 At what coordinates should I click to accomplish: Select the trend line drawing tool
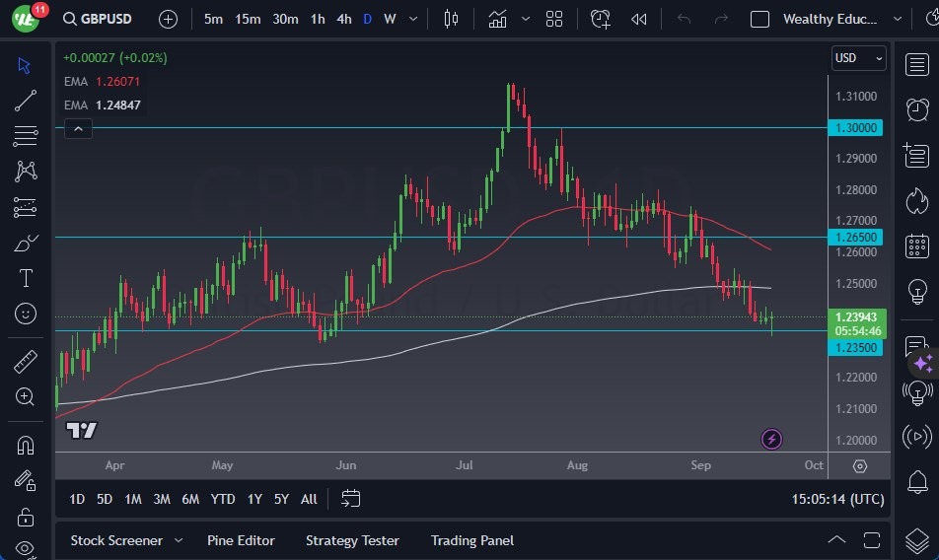[26, 100]
